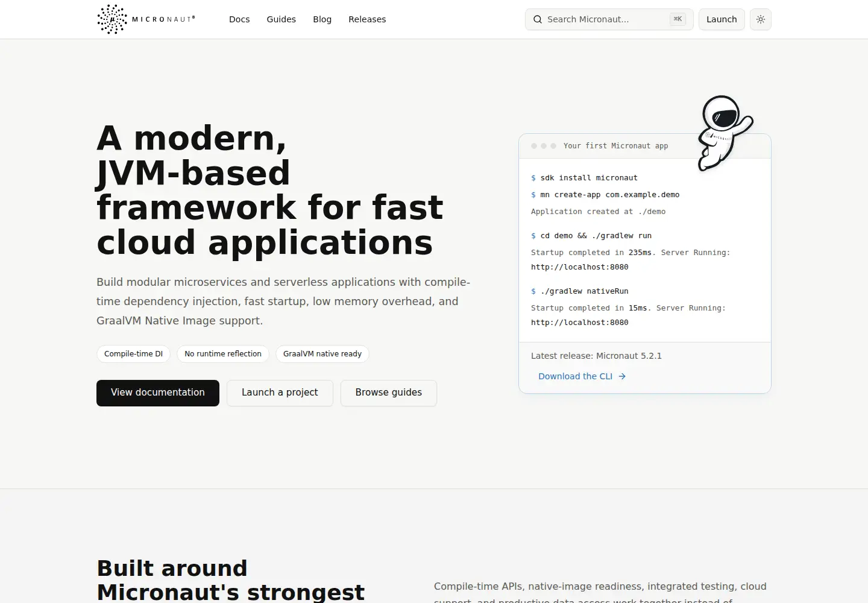Click the 'Startup completed in 15ms' output line
The width and height of the screenshot is (868, 603).
tap(628, 315)
